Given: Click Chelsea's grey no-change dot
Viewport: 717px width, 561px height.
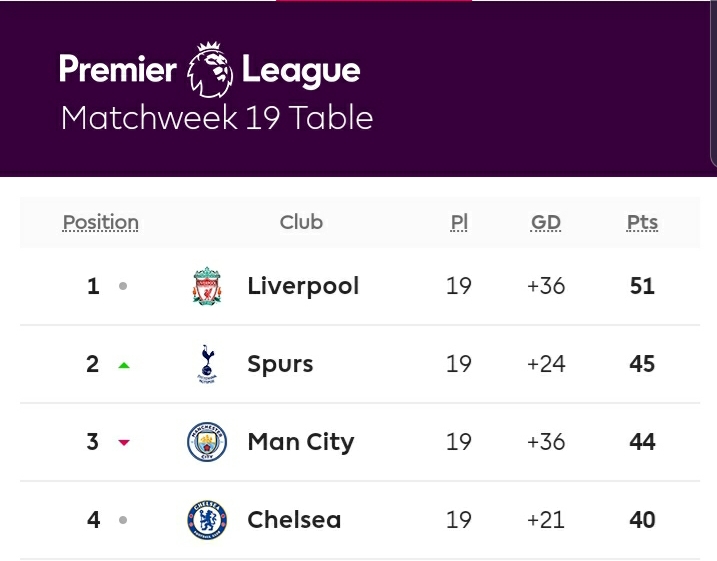Looking at the screenshot, I should [123, 520].
